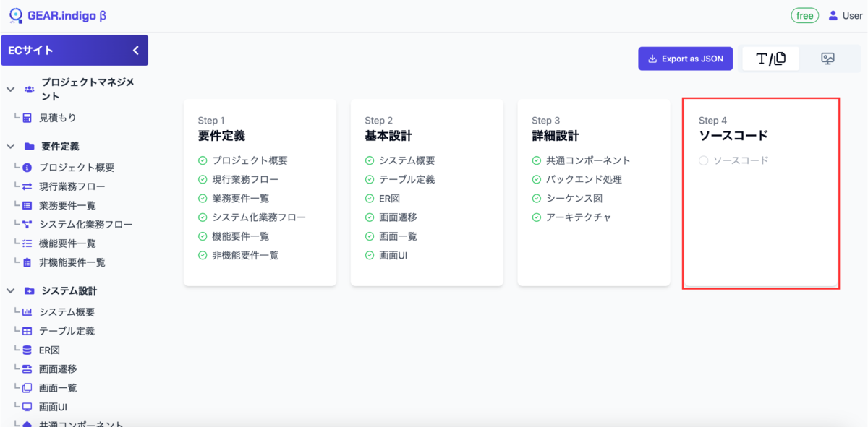Click the 要件定義 folder icon
868x427 pixels.
click(x=29, y=146)
